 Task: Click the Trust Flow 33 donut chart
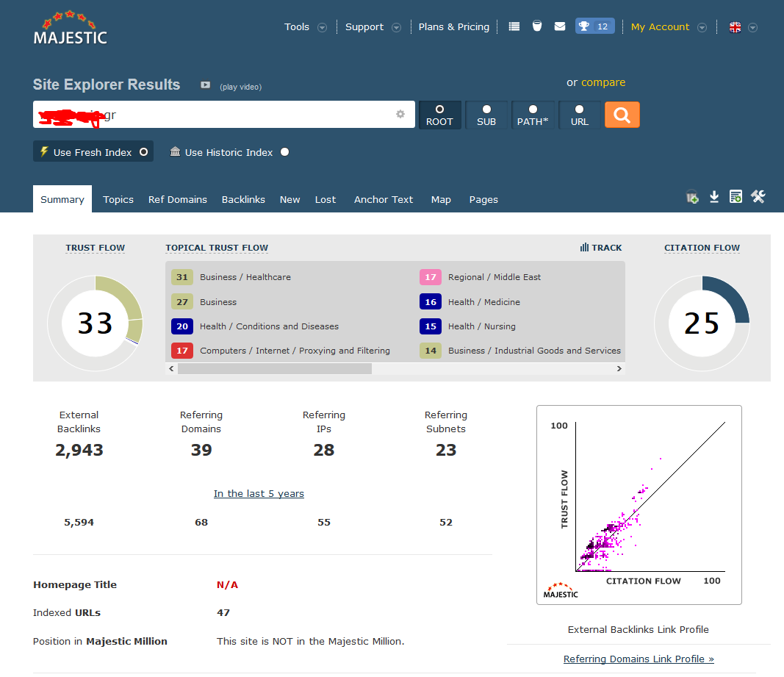[95, 323]
